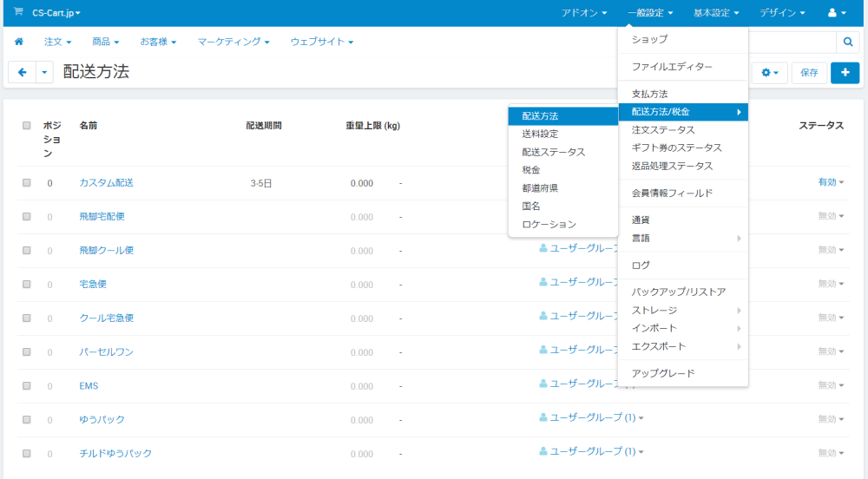
Task: Expand the 言語 submenu
Action: coord(682,239)
